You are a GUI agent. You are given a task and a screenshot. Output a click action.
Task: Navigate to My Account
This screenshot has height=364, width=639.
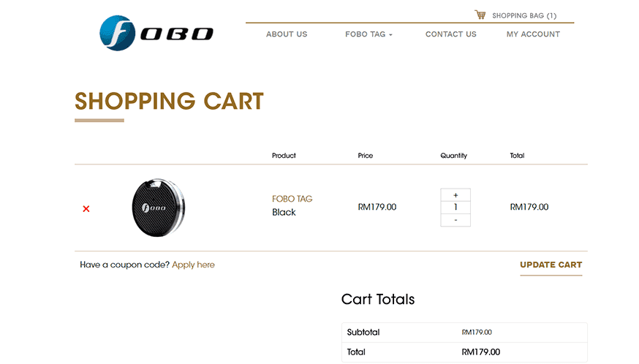coord(533,34)
